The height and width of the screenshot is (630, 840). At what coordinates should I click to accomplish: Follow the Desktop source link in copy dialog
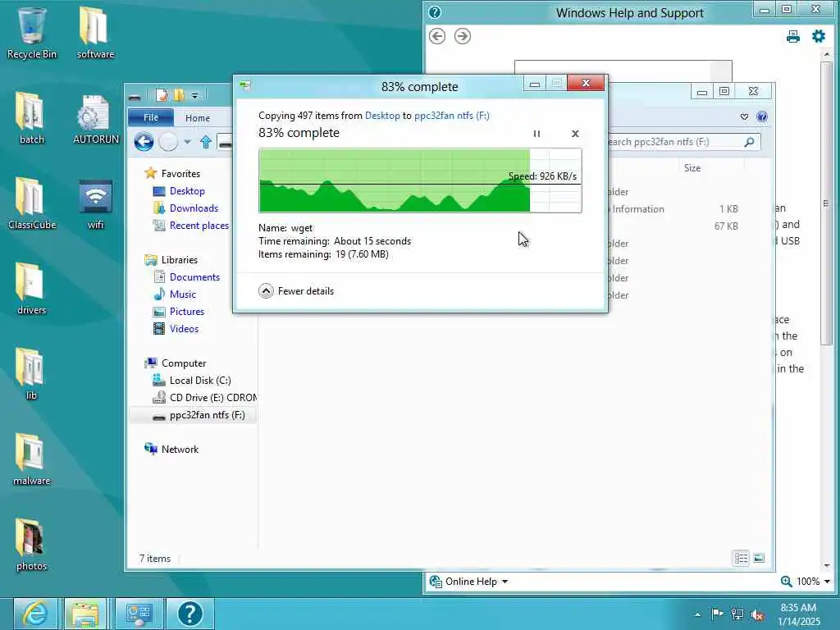(x=382, y=115)
